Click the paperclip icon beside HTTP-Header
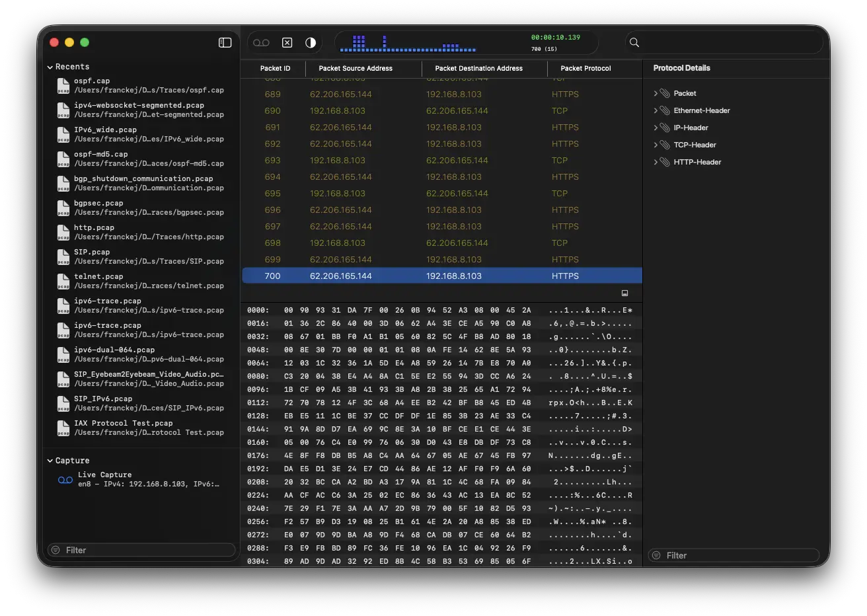This screenshot has width=867, height=616. click(x=665, y=161)
